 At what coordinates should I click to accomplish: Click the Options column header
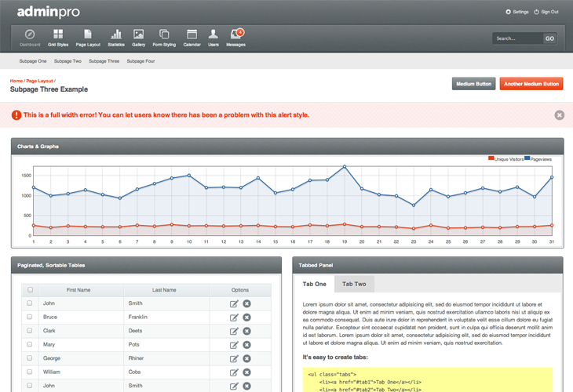tap(240, 290)
